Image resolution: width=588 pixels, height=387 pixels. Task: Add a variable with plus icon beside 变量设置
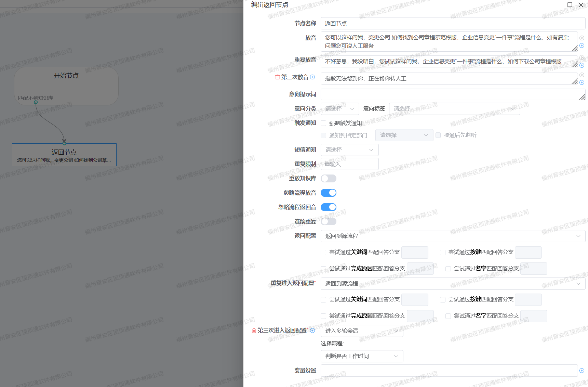point(582,371)
